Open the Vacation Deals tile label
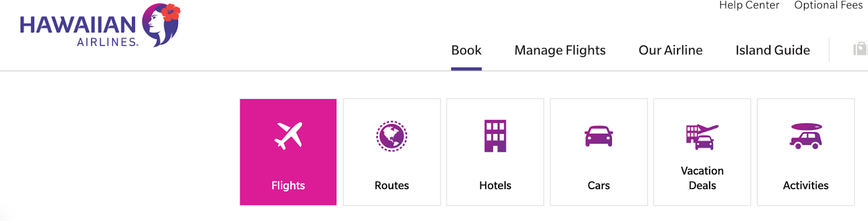This screenshot has width=868, height=221. pos(702,178)
